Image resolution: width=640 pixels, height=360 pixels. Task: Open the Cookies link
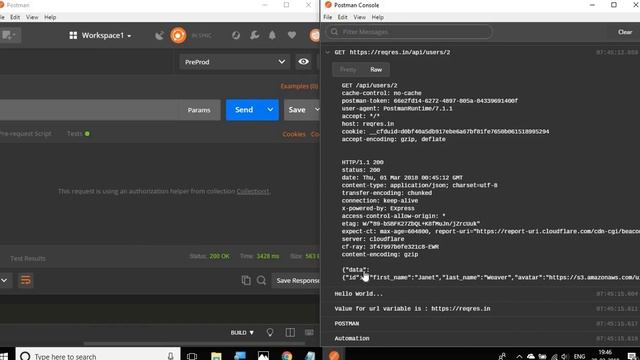tap(294, 134)
